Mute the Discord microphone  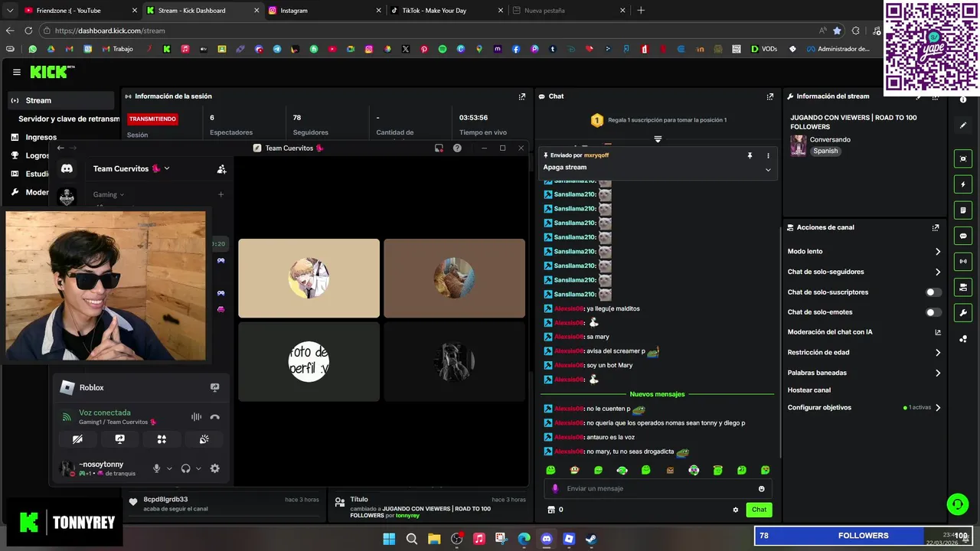(x=157, y=468)
